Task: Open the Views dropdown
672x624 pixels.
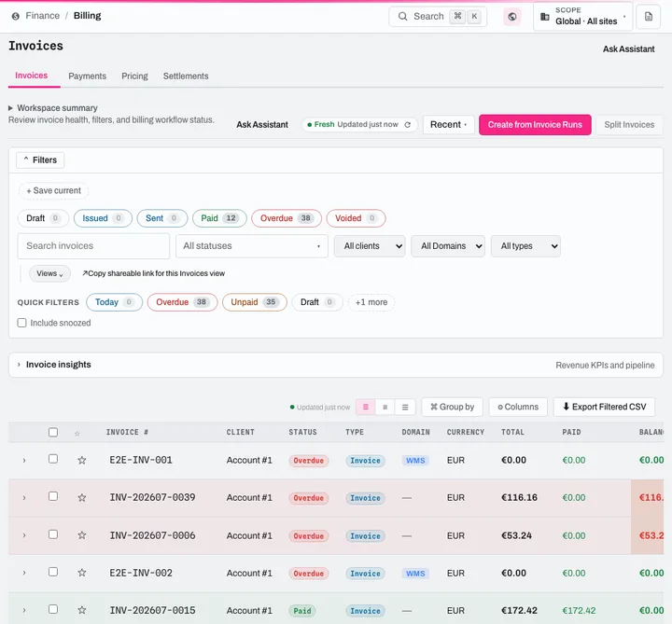Action: [49, 273]
